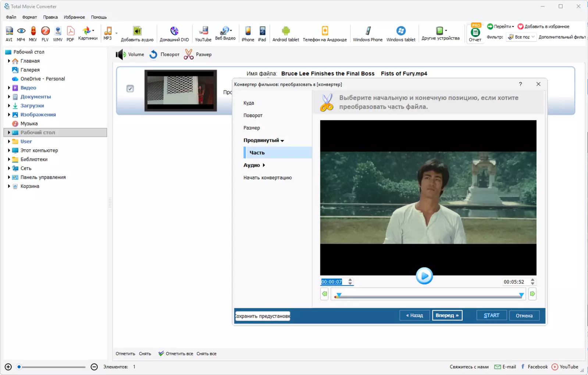Toggle the video file checkbox
This screenshot has height=375, width=588.
tap(130, 89)
